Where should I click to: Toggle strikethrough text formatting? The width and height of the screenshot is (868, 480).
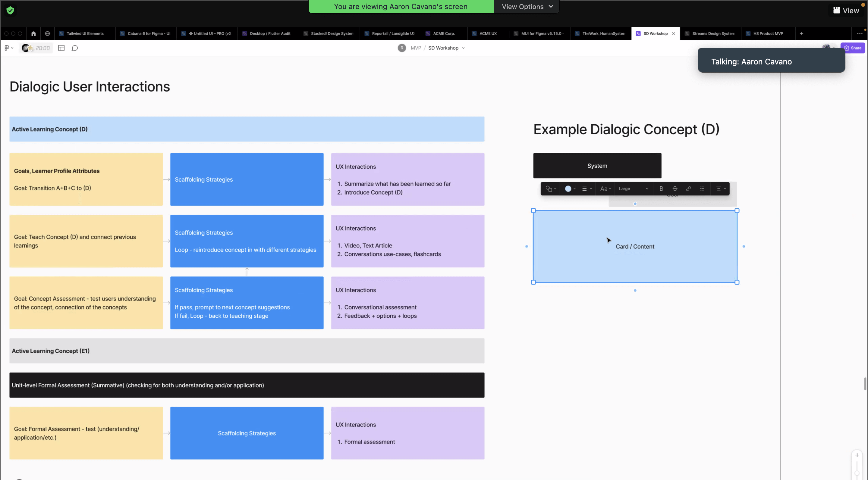(675, 189)
